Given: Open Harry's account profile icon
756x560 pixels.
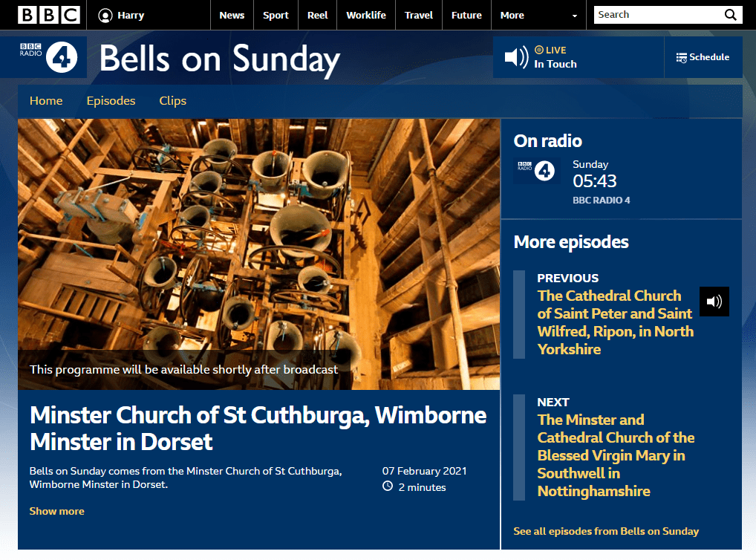Looking at the screenshot, I should [x=105, y=16].
